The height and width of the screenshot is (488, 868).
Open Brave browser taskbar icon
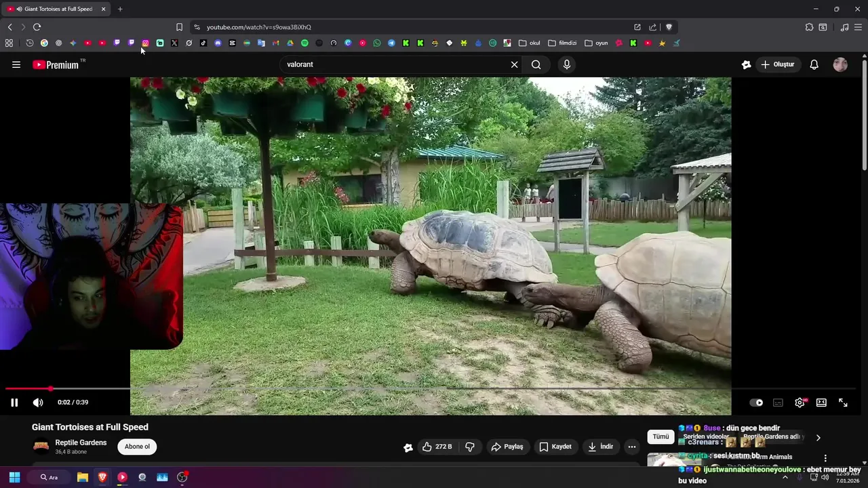(x=102, y=477)
